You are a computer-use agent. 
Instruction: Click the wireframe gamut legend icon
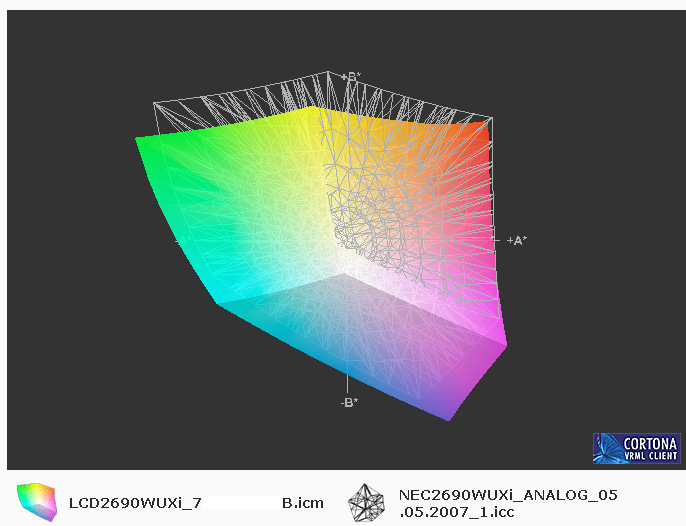pos(368,500)
